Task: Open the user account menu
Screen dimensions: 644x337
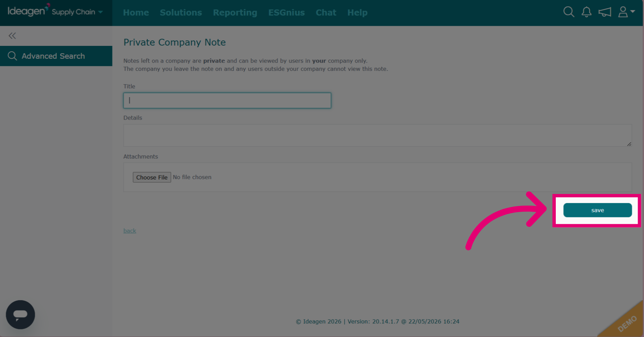Action: click(x=626, y=12)
